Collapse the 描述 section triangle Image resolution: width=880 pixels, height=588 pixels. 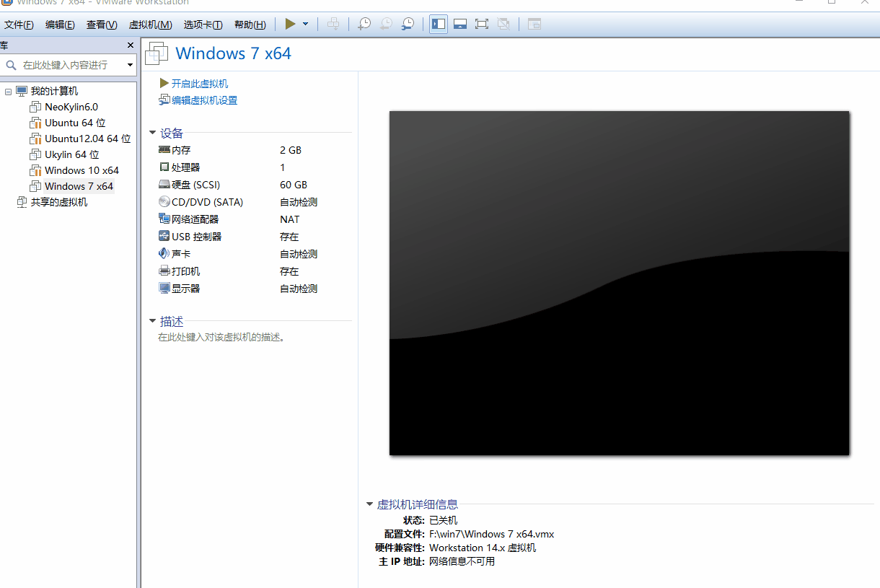tap(152, 321)
